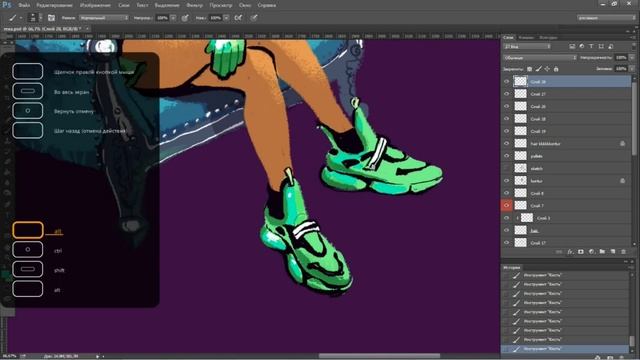640x360 pixels.
Task: Delete current state with History trash icon
Action: [x=622, y=357]
